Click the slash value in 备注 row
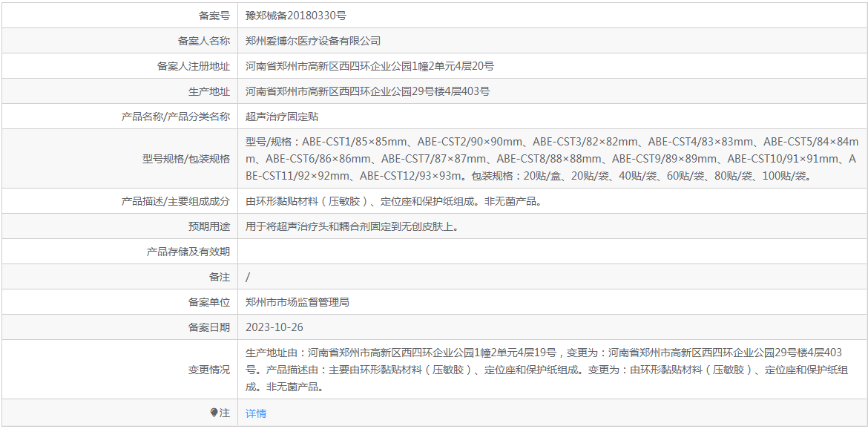This screenshot has width=868, height=429. click(x=248, y=278)
